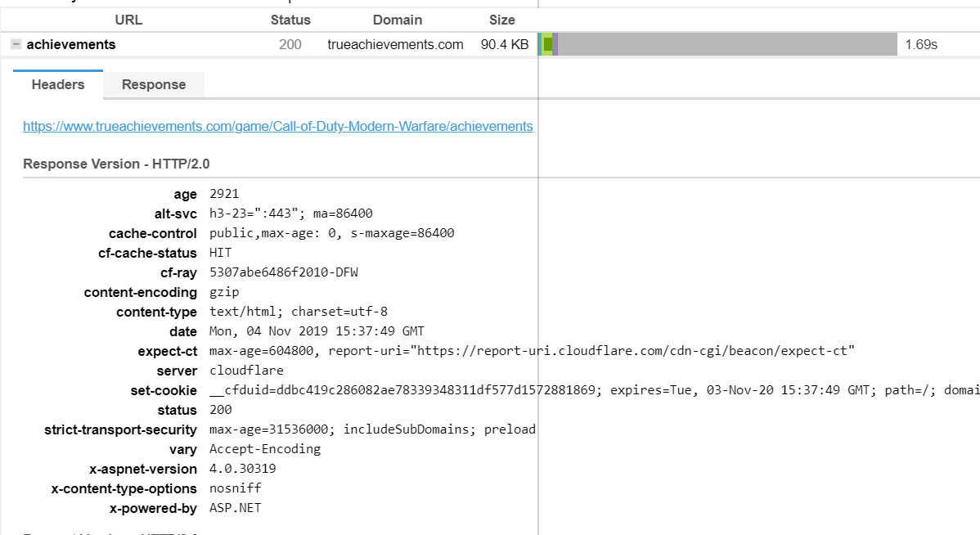The image size is (980, 535).
Task: Click the Domain column header
Action: (398, 20)
